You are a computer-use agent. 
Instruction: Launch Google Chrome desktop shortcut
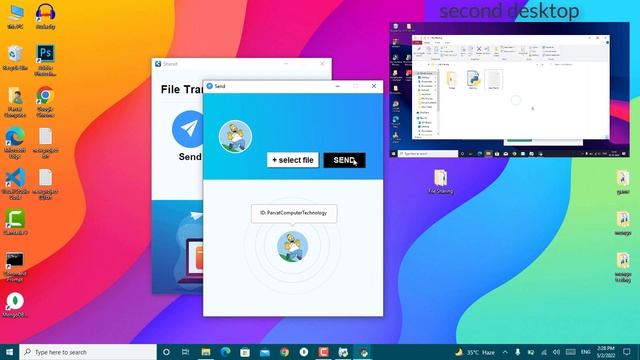click(x=45, y=102)
